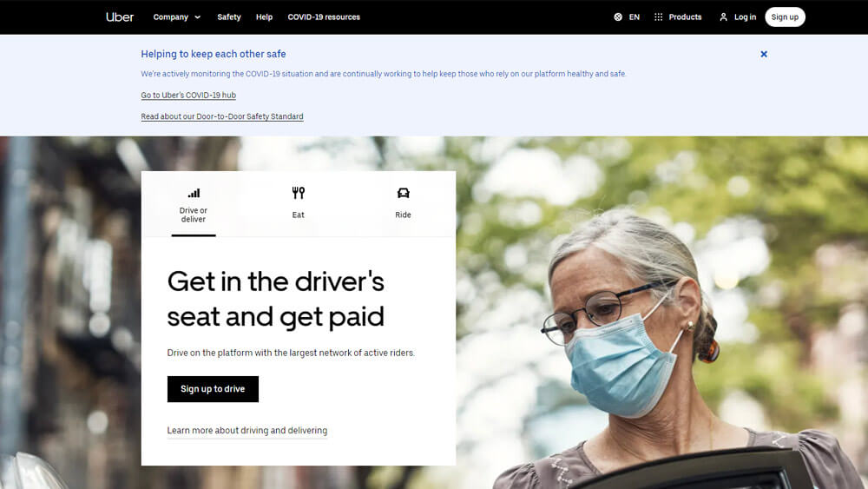Dismiss the COVID-19 safety banner
Viewport: 868px width, 489px height.
coord(763,54)
